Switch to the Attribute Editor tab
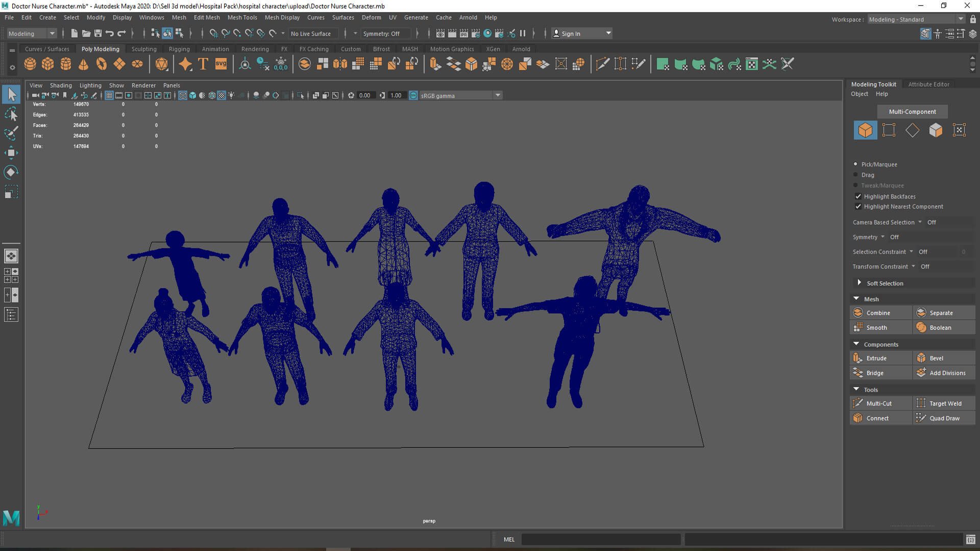The width and height of the screenshot is (980, 551). coord(928,84)
